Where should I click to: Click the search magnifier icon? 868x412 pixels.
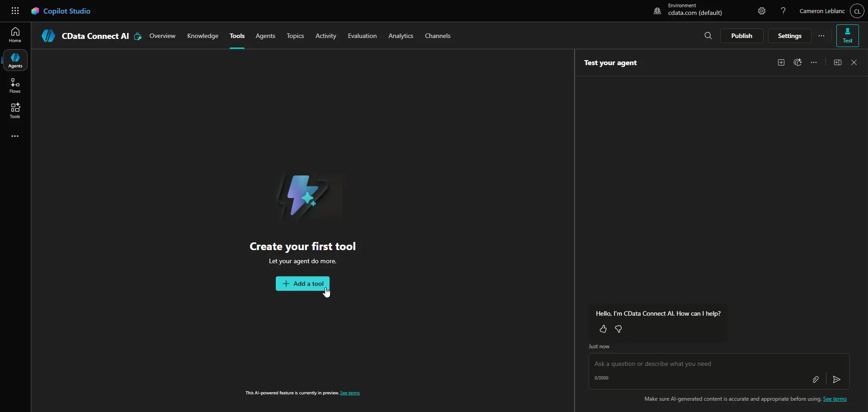(x=708, y=36)
